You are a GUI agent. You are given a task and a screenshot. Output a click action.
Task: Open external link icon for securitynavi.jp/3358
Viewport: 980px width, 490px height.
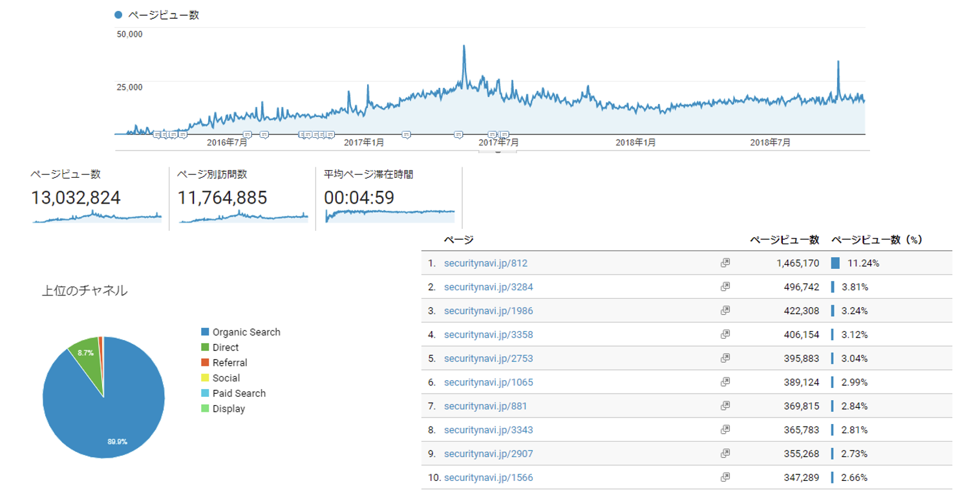725,335
